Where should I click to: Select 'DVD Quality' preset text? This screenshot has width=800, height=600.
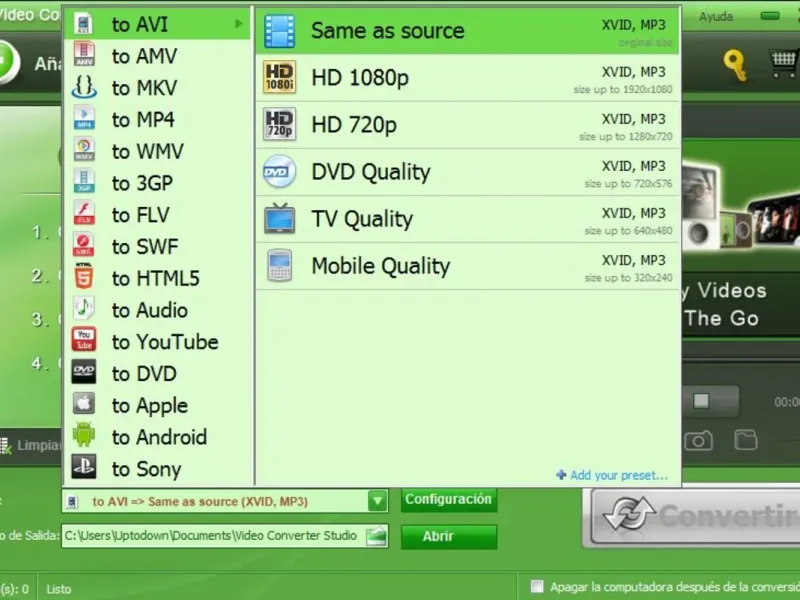coord(371,172)
